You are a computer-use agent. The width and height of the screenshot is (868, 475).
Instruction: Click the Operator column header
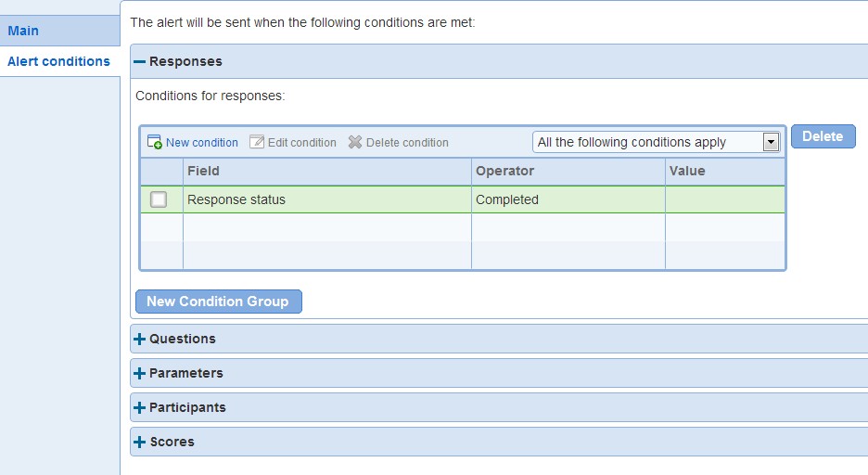pos(568,171)
